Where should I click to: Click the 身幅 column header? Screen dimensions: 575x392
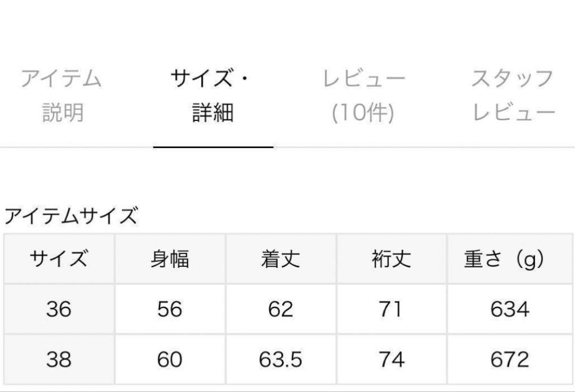click(170, 258)
